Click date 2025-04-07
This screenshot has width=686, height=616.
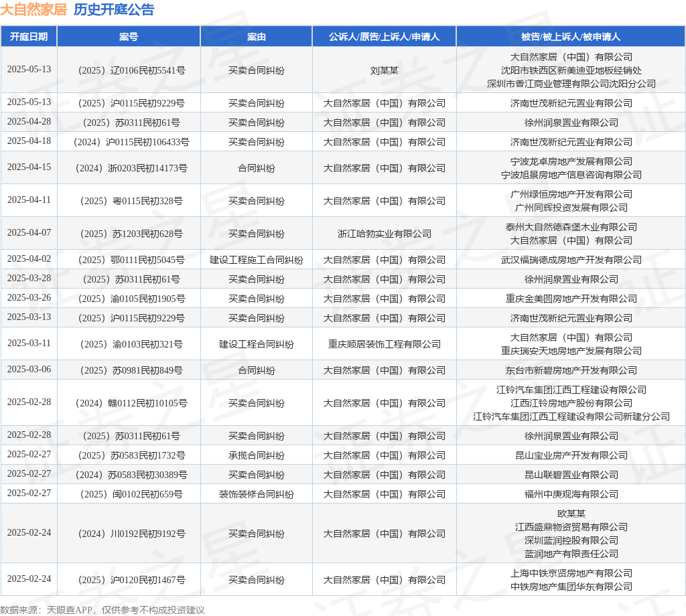pos(29,232)
